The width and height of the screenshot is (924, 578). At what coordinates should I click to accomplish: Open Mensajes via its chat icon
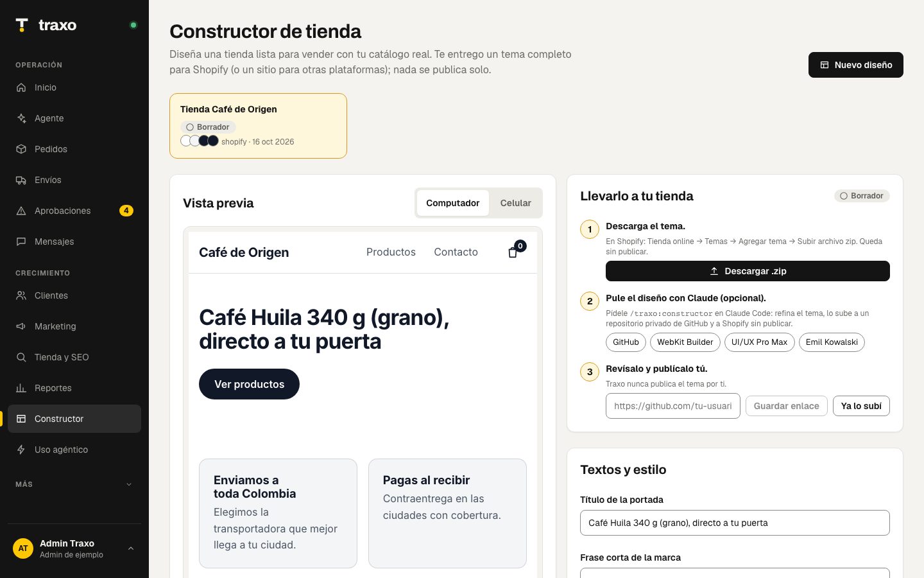[x=21, y=241]
